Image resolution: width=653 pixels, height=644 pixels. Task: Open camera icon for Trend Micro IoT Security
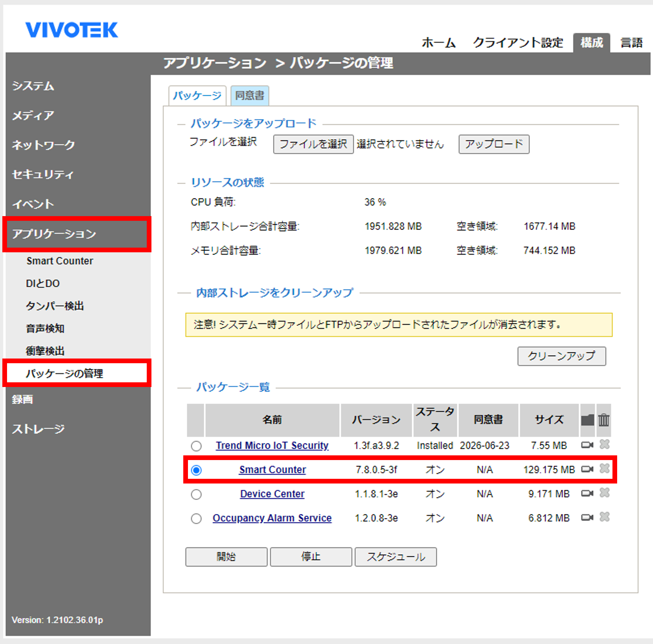point(587,445)
